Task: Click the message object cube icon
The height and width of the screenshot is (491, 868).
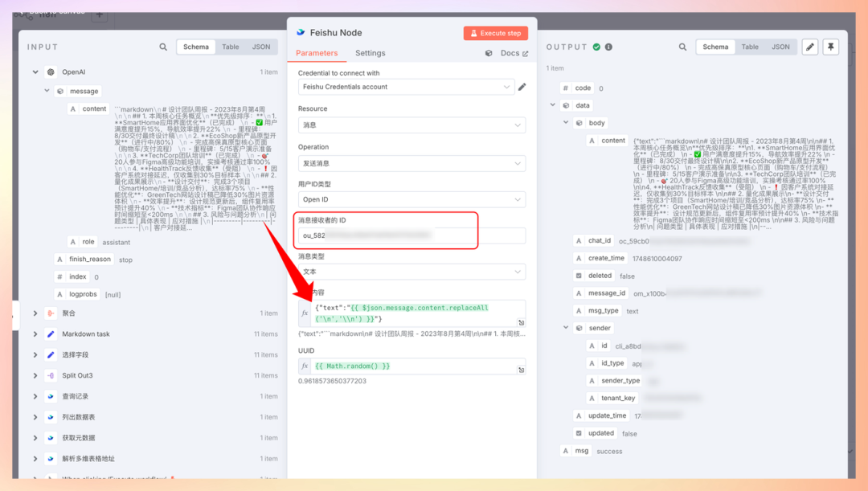Action: pyautogui.click(x=60, y=92)
